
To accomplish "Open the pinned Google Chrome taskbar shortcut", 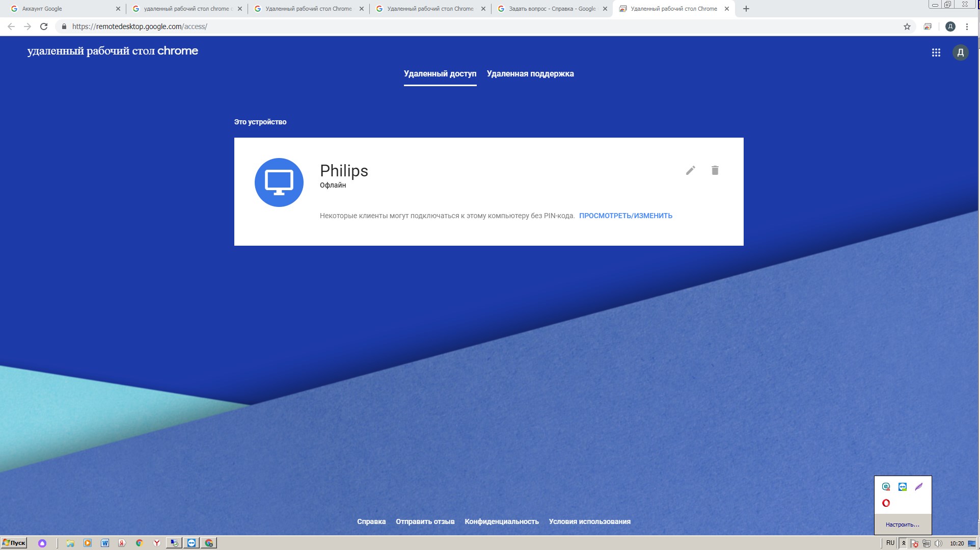I will [139, 543].
